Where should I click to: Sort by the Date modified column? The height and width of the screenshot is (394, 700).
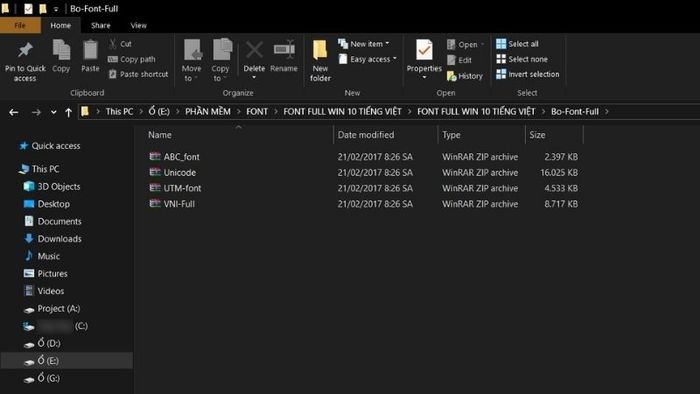(x=366, y=135)
